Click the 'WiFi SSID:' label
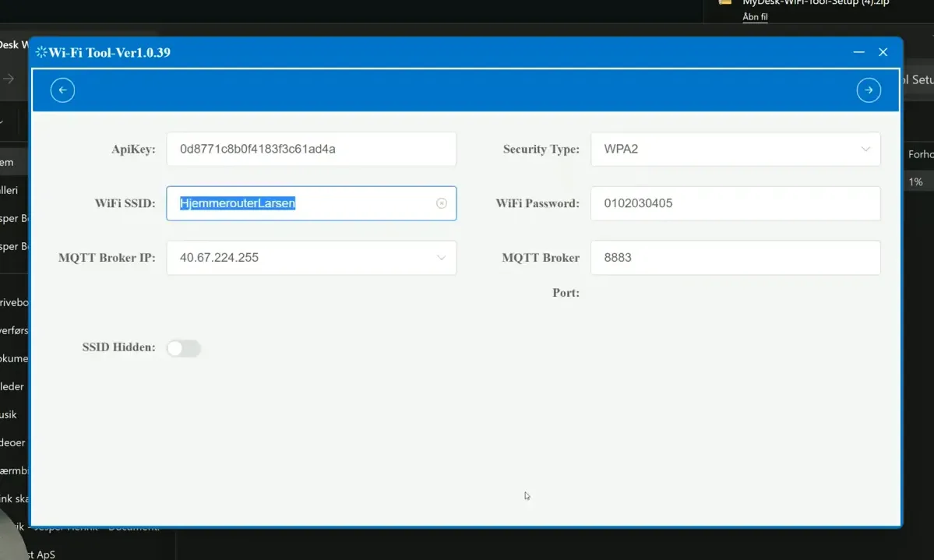 coord(125,203)
